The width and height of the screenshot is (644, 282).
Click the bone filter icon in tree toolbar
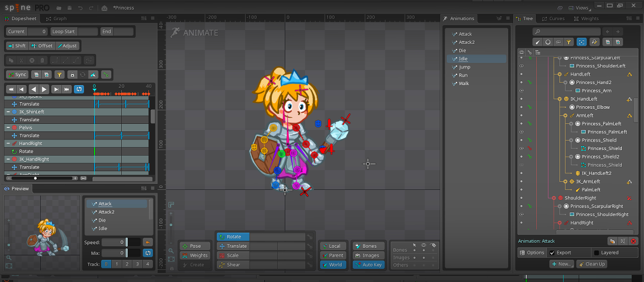click(537, 42)
